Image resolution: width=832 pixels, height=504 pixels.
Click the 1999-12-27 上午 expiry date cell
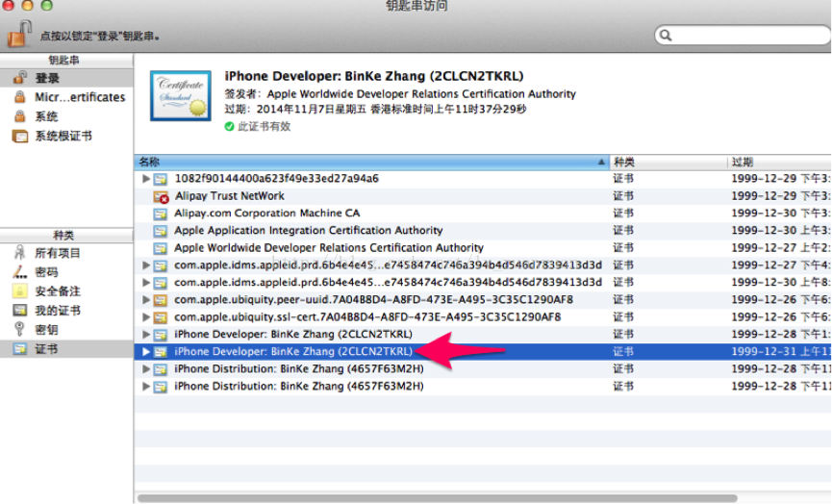[780, 248]
